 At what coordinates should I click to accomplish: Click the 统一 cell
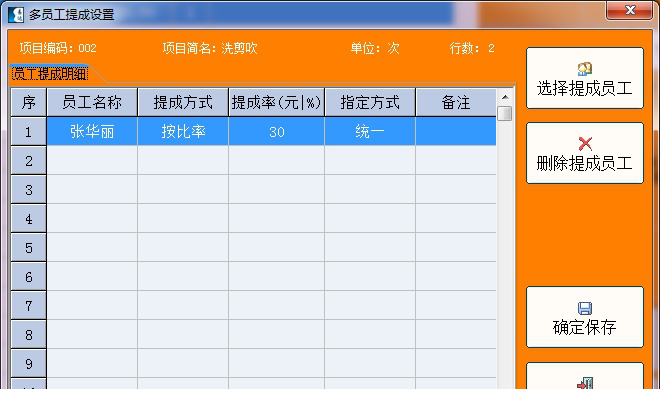(370, 132)
